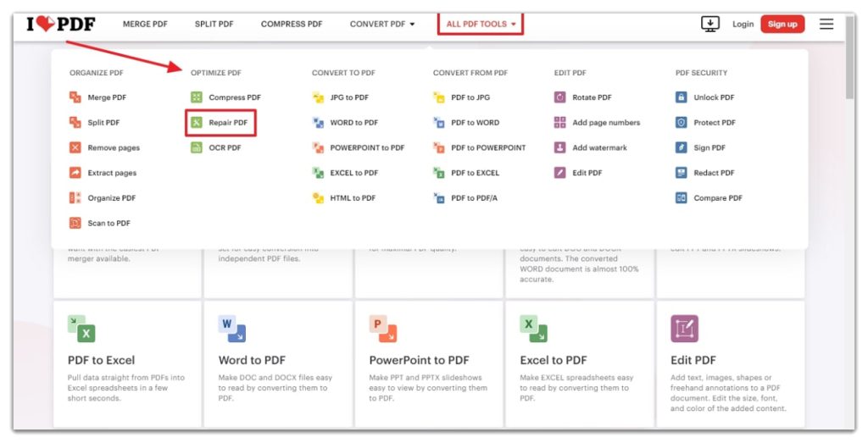Viewport: 868px width, 443px height.
Task: Open the Edit PDF tool card
Action: point(730,363)
